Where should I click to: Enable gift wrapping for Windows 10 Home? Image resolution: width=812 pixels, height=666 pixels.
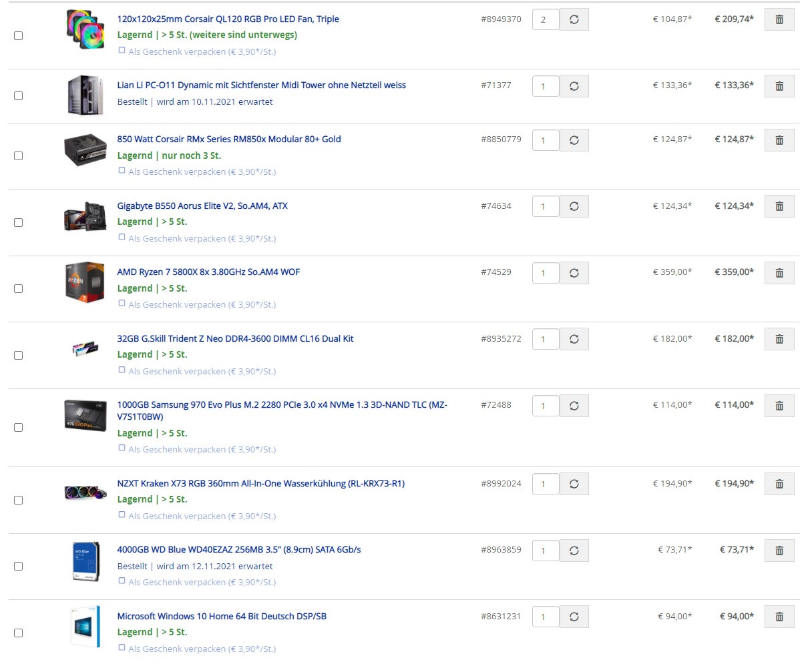[122, 647]
